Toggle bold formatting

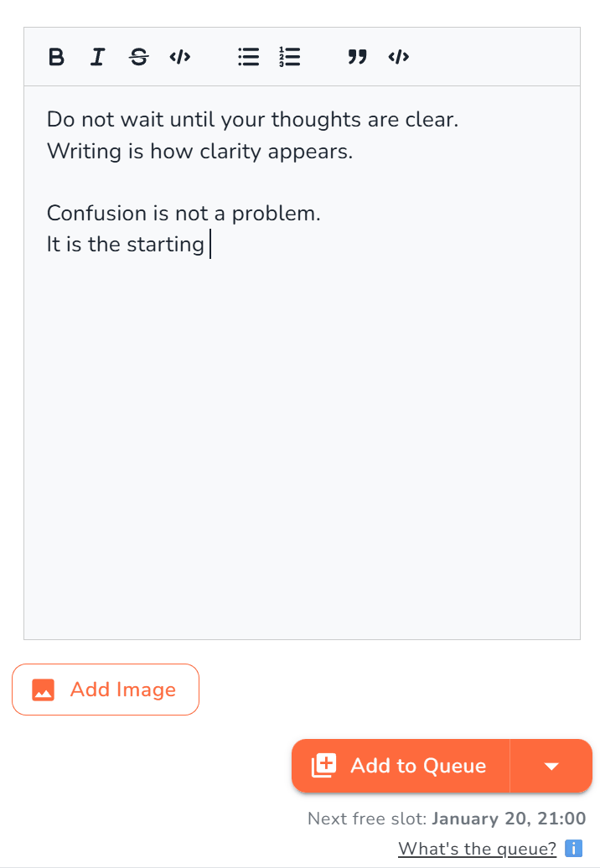pyautogui.click(x=56, y=57)
